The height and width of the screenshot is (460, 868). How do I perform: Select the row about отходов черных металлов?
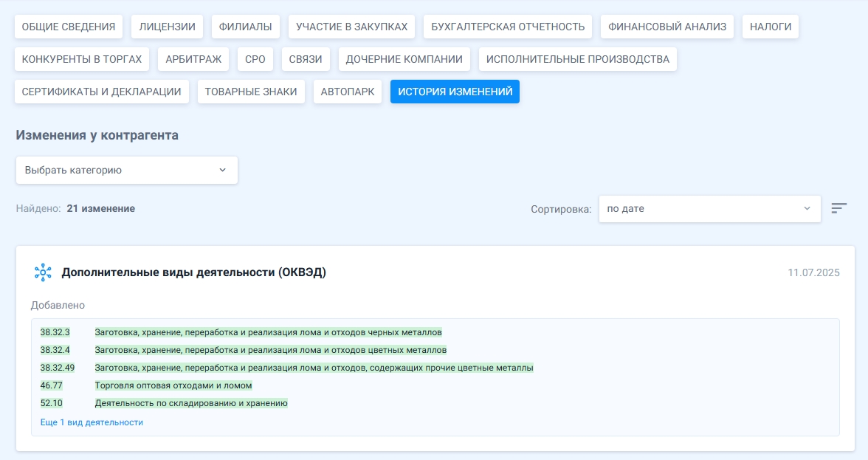(x=269, y=332)
